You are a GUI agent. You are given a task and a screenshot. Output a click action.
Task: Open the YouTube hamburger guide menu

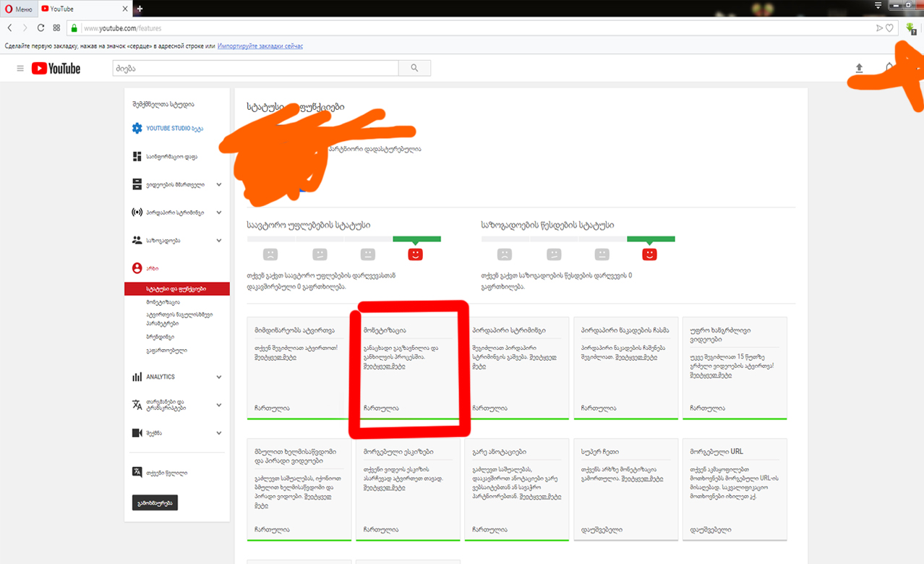[x=20, y=69]
